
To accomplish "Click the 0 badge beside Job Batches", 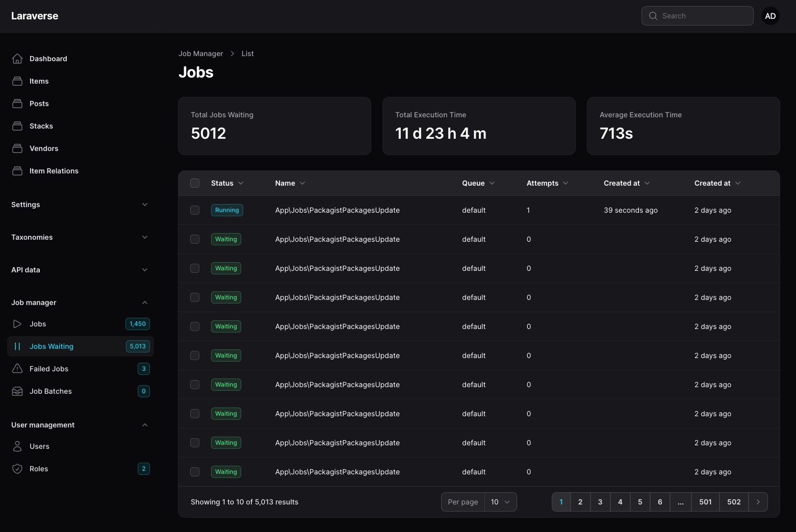I will (144, 391).
